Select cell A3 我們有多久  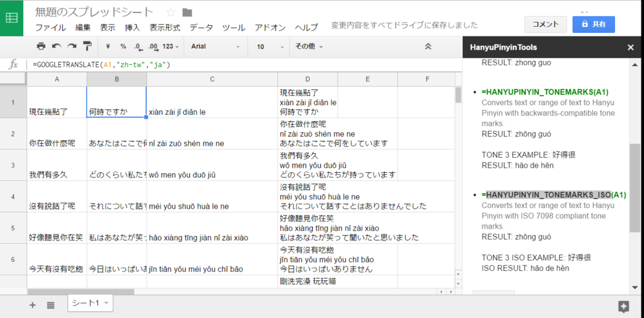(57, 165)
